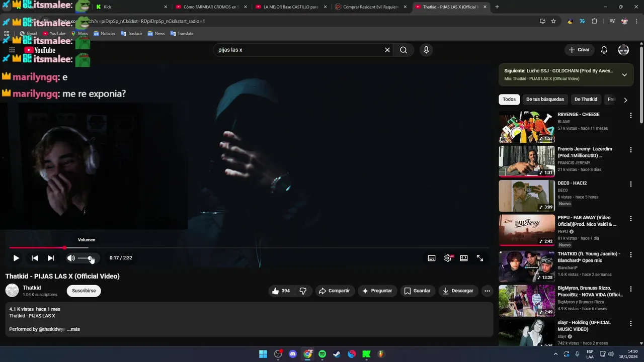Open video player settings gear
The image size is (644, 362).
point(448,258)
